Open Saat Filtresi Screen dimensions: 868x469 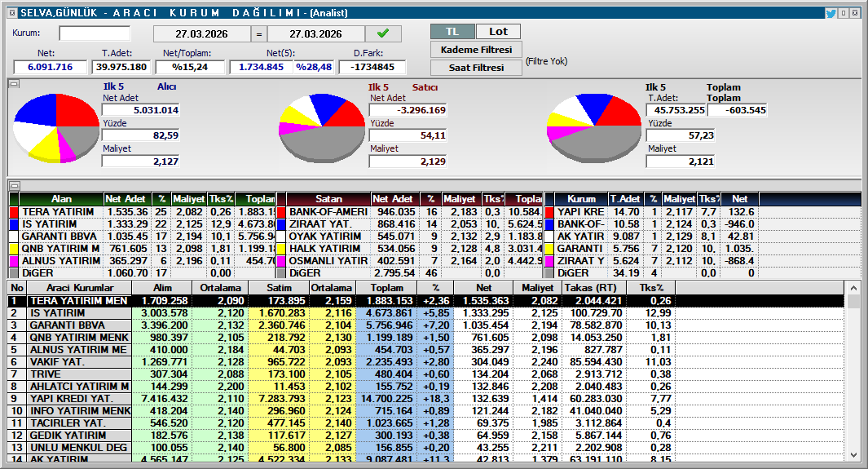pyautogui.click(x=476, y=68)
